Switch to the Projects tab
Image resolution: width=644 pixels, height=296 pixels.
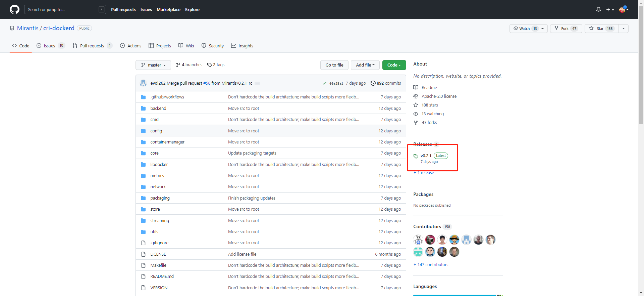(160, 46)
